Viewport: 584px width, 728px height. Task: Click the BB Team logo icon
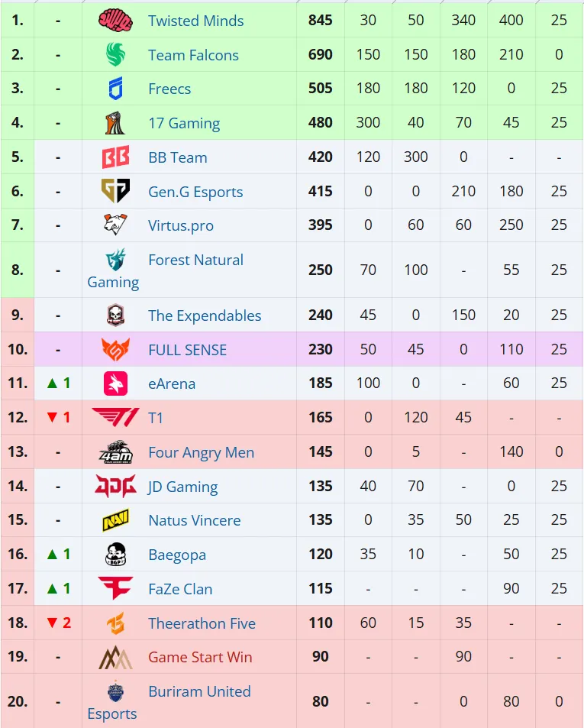click(115, 157)
